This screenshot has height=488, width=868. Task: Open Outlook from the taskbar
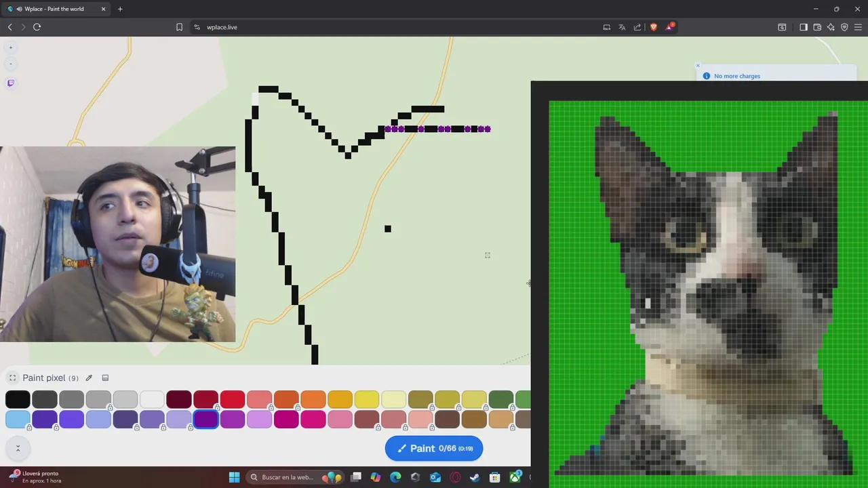point(435,477)
